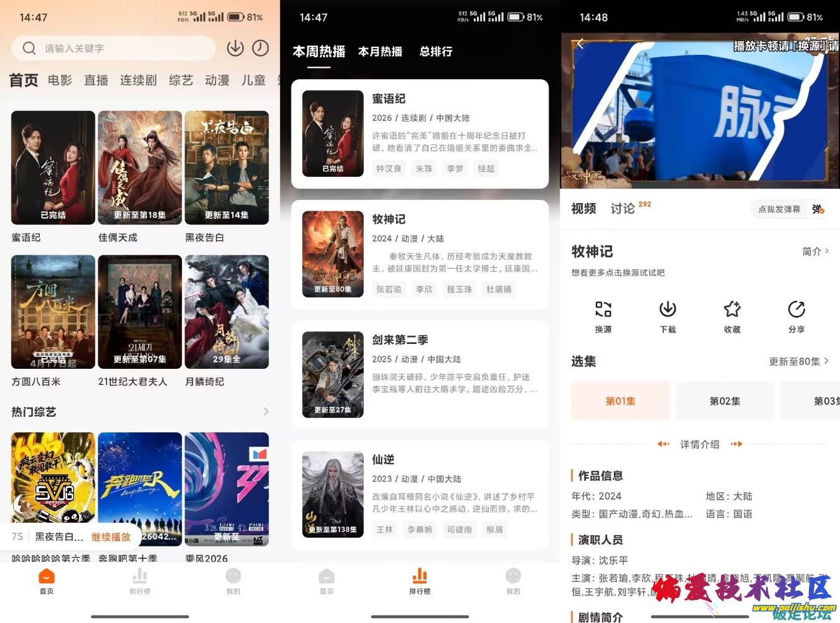Switch to the 总排行 ranking tab
This screenshot has height=623, width=840.
click(x=436, y=52)
